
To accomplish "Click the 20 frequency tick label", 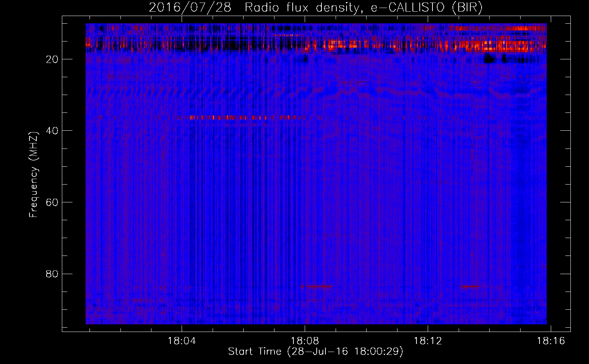I will (x=52, y=59).
